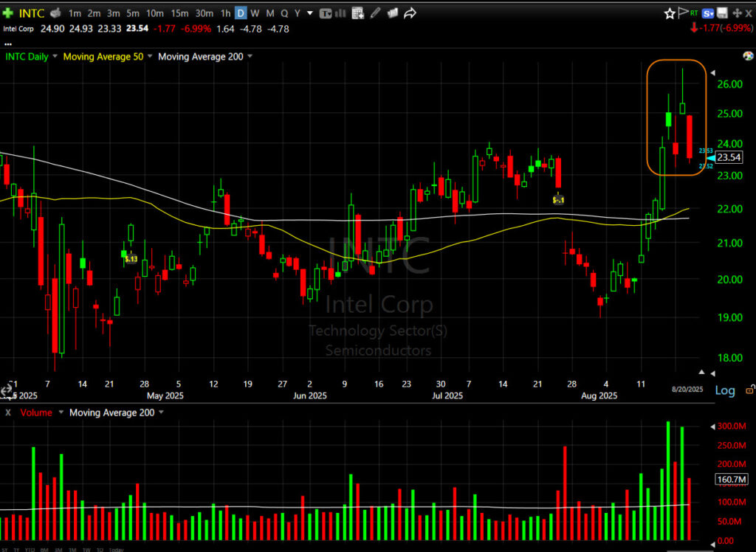Click the green plus add-symbol icon
Image resolution: width=756 pixels, height=552 pixels.
click(x=8, y=13)
